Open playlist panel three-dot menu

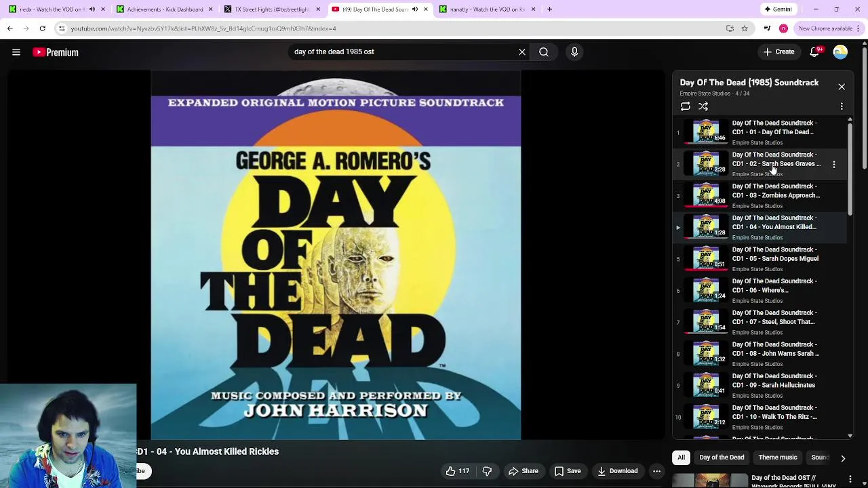point(842,106)
